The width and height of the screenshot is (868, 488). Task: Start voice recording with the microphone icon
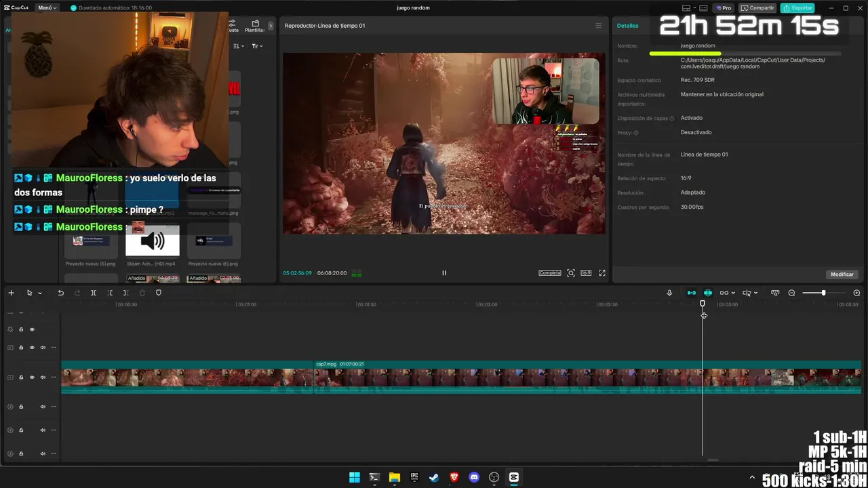(x=669, y=293)
